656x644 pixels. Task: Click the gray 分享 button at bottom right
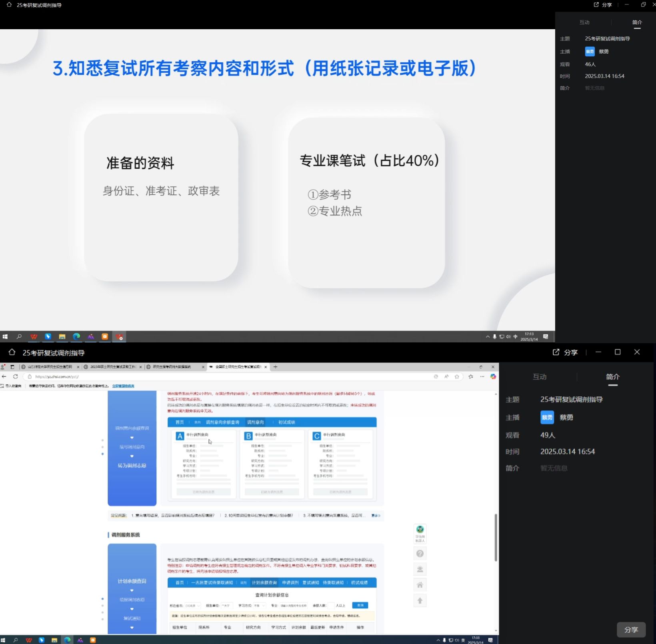pos(631,630)
